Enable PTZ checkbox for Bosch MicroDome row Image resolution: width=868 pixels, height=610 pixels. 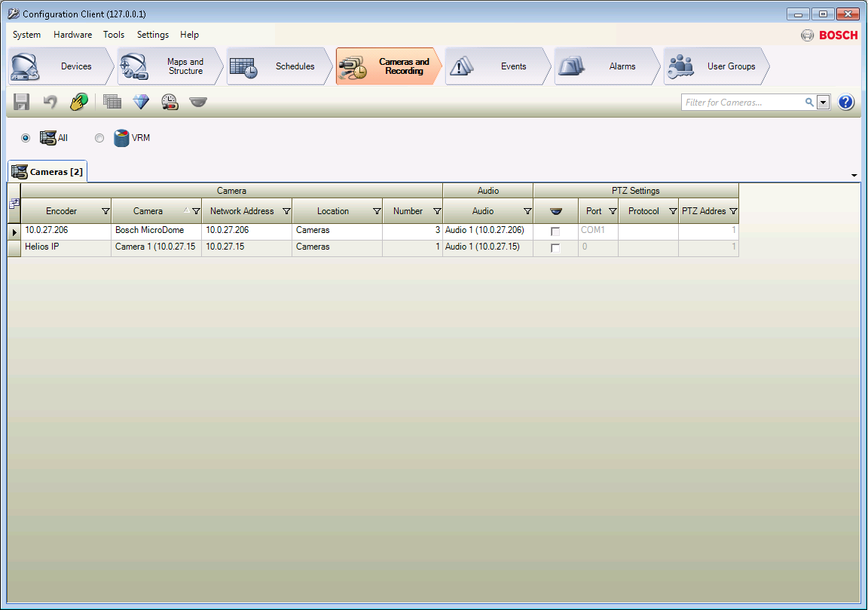[555, 231]
